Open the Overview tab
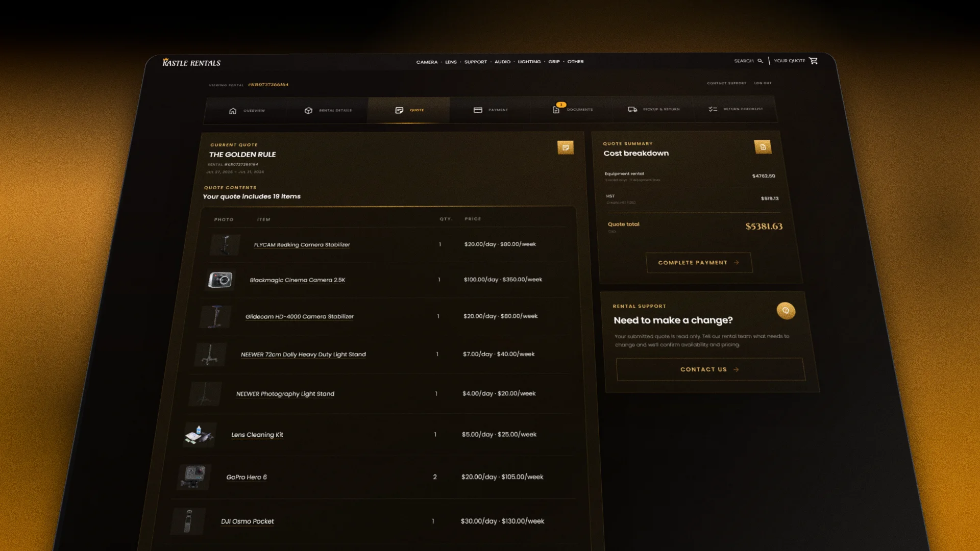This screenshot has height=551, width=980. 247,111
